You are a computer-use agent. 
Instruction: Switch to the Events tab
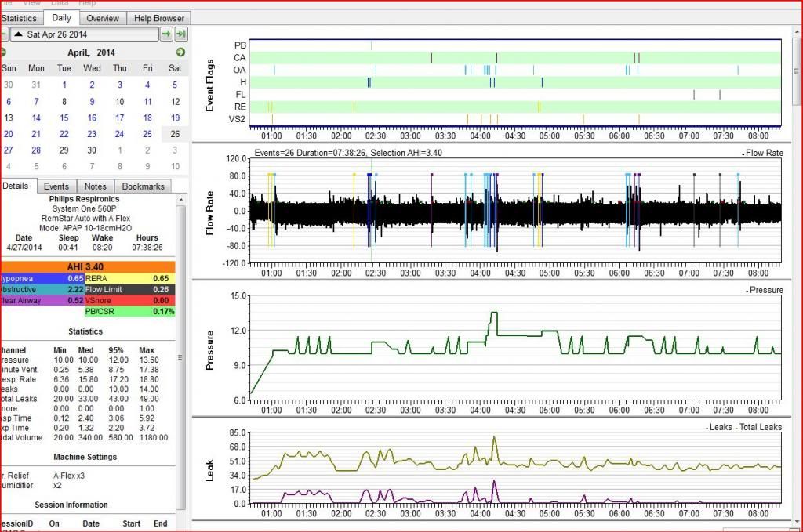click(x=56, y=186)
